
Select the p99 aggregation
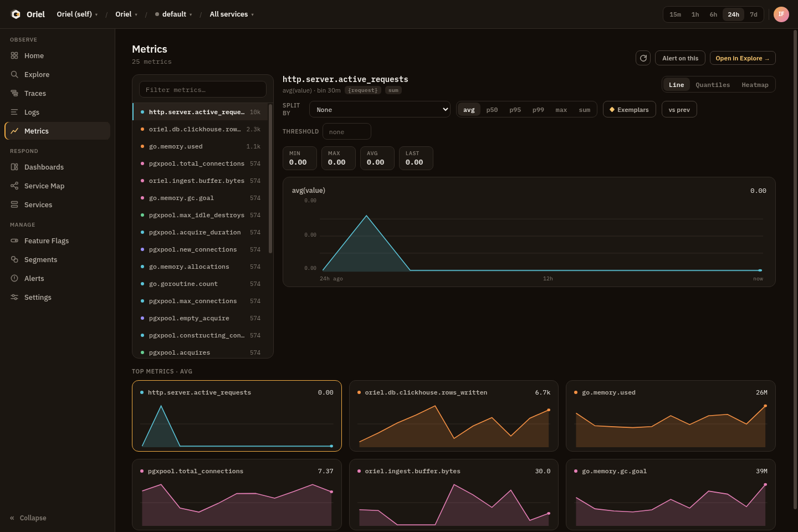pos(538,110)
